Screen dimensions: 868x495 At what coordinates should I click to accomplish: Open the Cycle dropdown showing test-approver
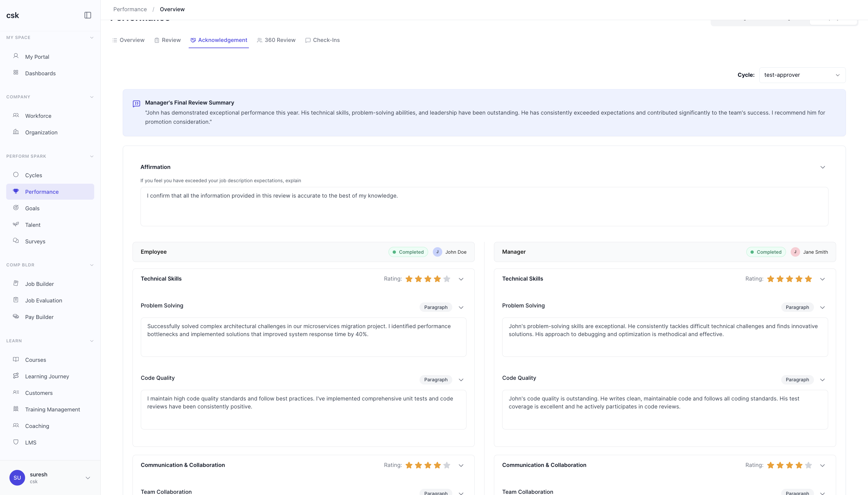tap(802, 75)
